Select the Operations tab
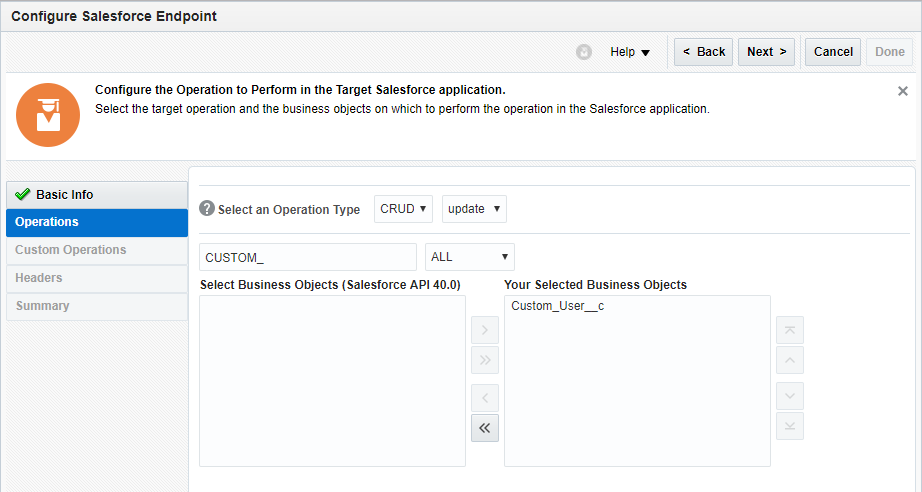The image size is (922, 492). tap(96, 222)
